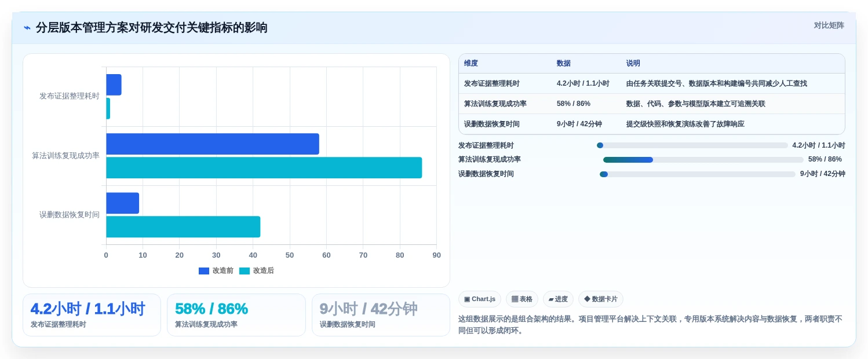868x359 pixels.
Task: Click the 改造后 bar for 算法训练复现成功率
Action: click(x=264, y=168)
